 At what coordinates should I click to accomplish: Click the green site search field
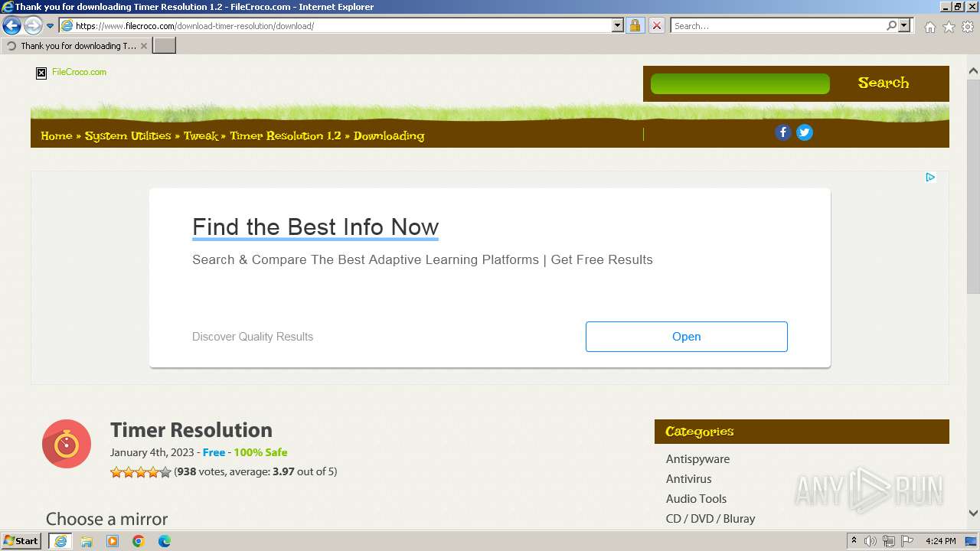point(740,83)
